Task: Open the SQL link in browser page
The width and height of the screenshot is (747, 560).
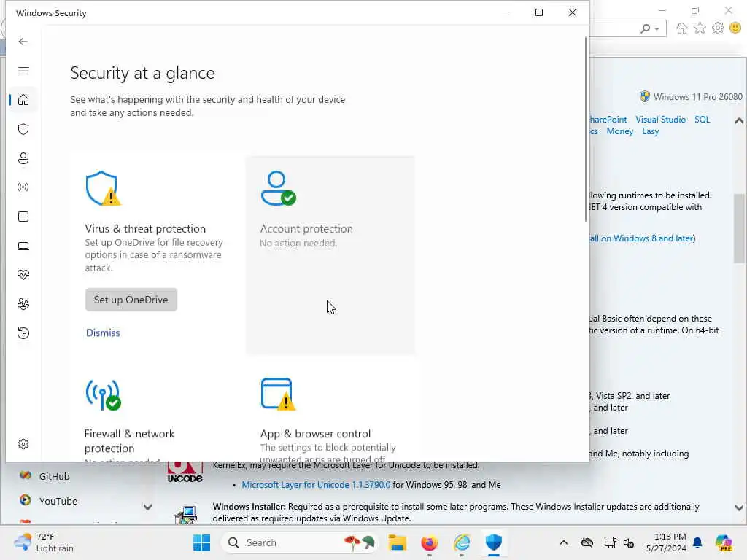Action: [702, 120]
